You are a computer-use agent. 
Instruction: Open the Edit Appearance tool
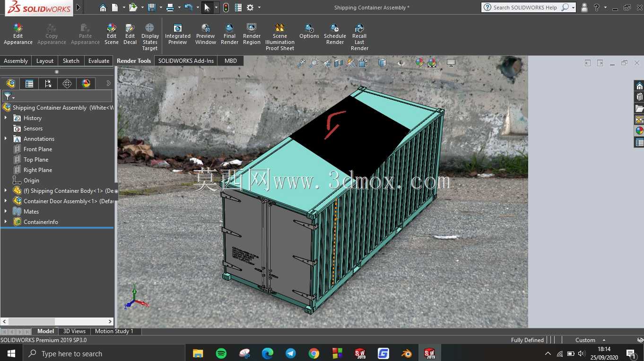click(x=18, y=34)
